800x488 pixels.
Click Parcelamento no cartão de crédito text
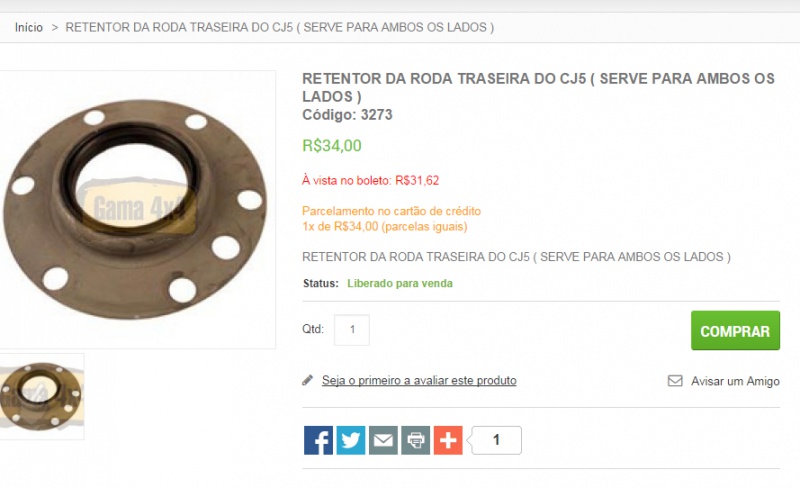391,211
